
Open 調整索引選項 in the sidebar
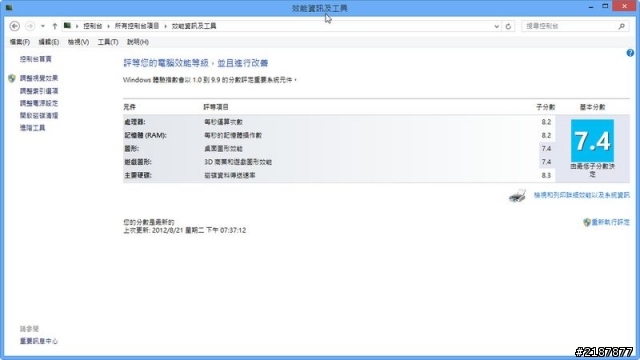click(39, 91)
